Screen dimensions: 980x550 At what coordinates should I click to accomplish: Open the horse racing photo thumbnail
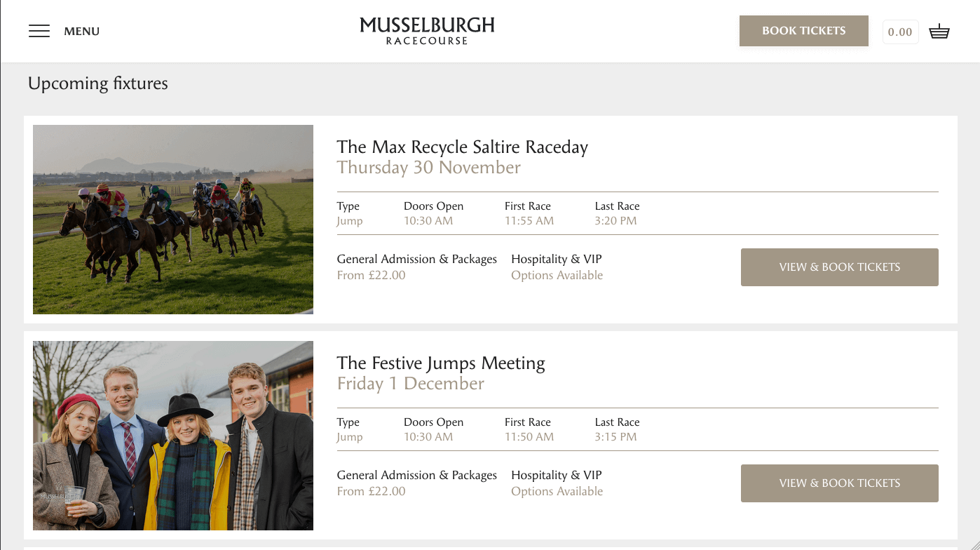(x=173, y=220)
